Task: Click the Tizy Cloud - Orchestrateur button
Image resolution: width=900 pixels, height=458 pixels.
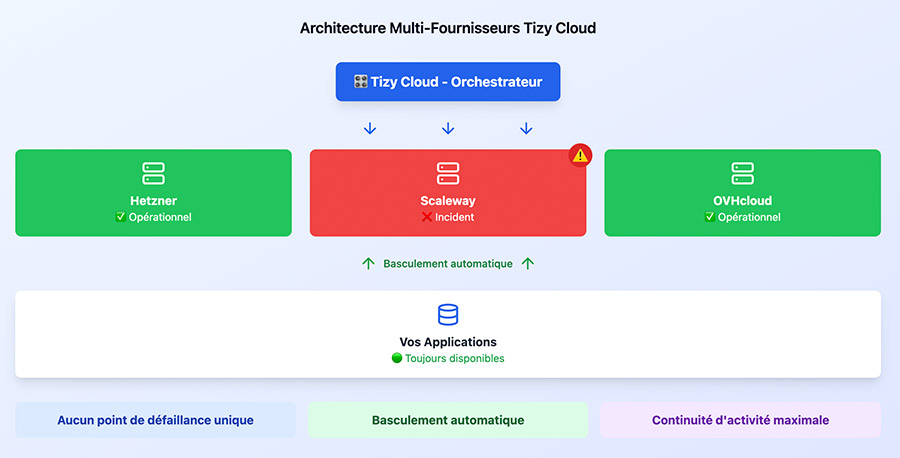Action: [448, 81]
